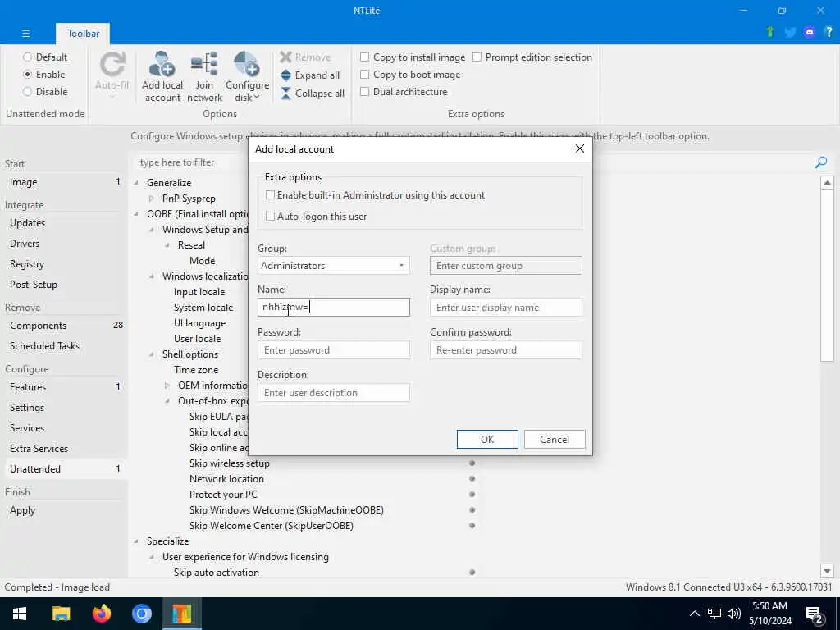This screenshot has width=840, height=630.
Task: Collapse the Specialize tree node
Action: (136, 541)
